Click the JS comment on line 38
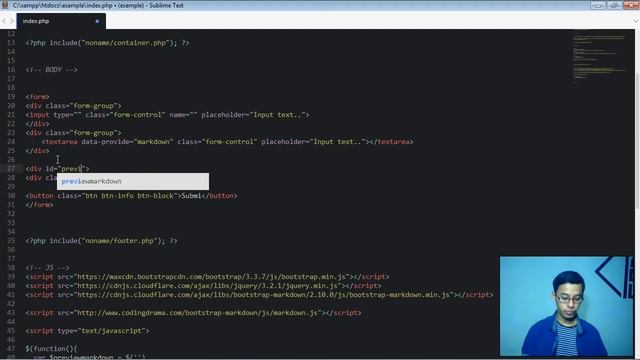This screenshot has height=360, width=640. tap(47, 268)
